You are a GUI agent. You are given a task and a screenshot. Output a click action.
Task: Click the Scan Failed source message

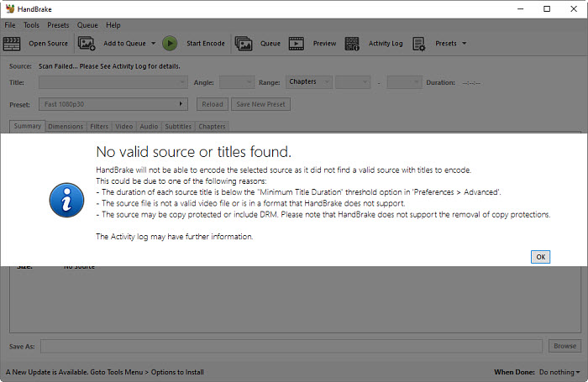pyautogui.click(x=109, y=66)
